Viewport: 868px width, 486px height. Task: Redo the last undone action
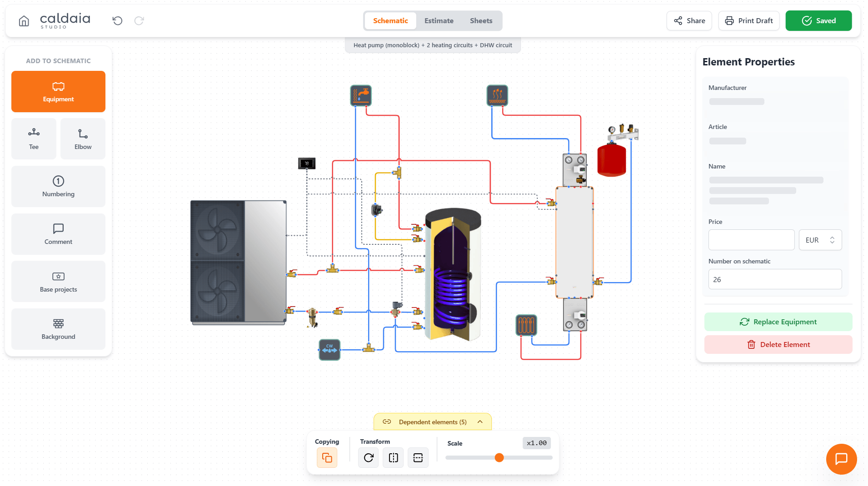point(139,21)
